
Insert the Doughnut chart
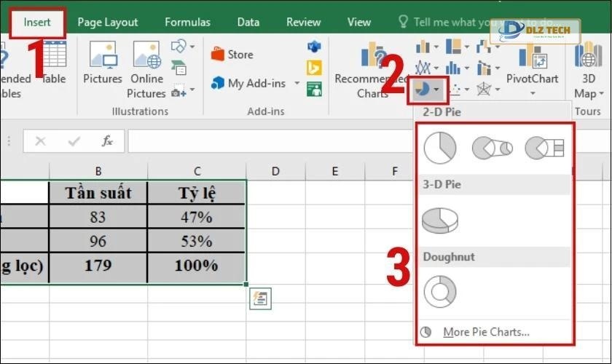[439, 292]
